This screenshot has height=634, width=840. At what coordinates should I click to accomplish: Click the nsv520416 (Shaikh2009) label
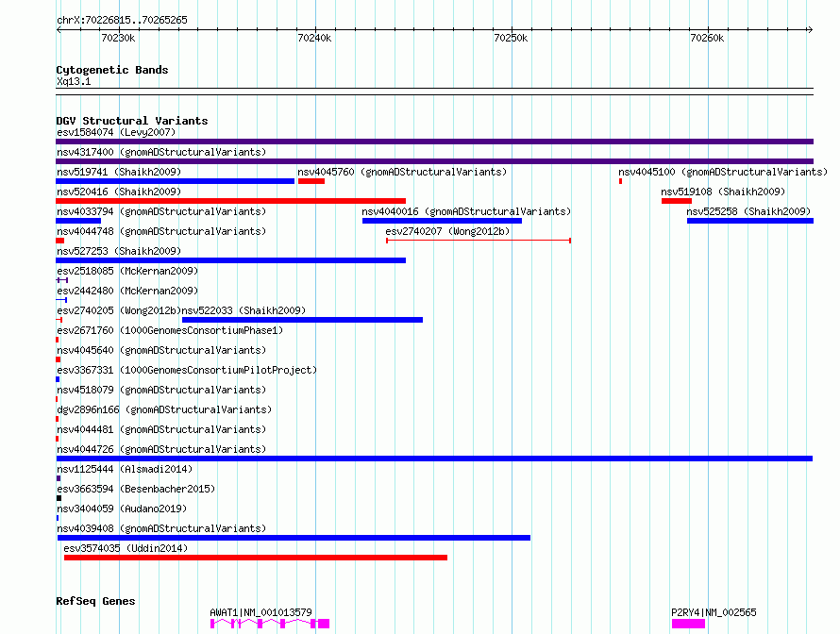click(x=119, y=192)
